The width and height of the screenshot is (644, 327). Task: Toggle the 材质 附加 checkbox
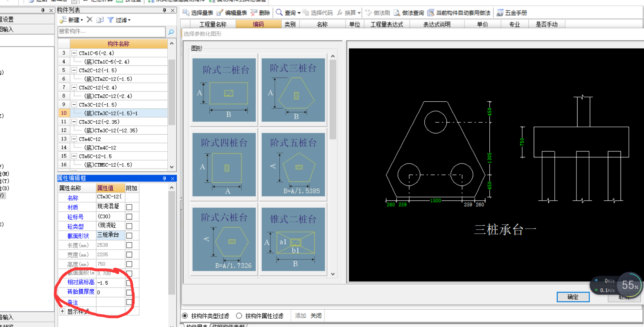tap(129, 207)
